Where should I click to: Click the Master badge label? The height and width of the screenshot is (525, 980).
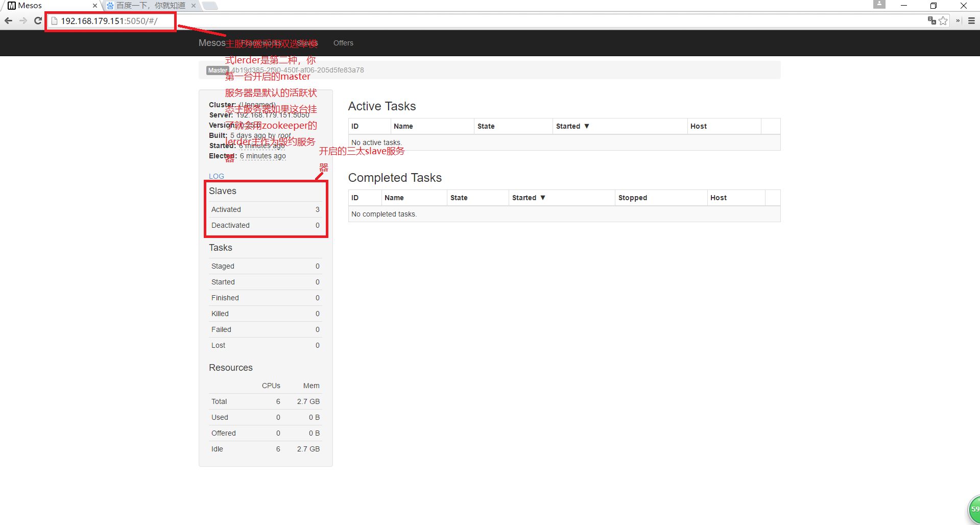point(218,70)
